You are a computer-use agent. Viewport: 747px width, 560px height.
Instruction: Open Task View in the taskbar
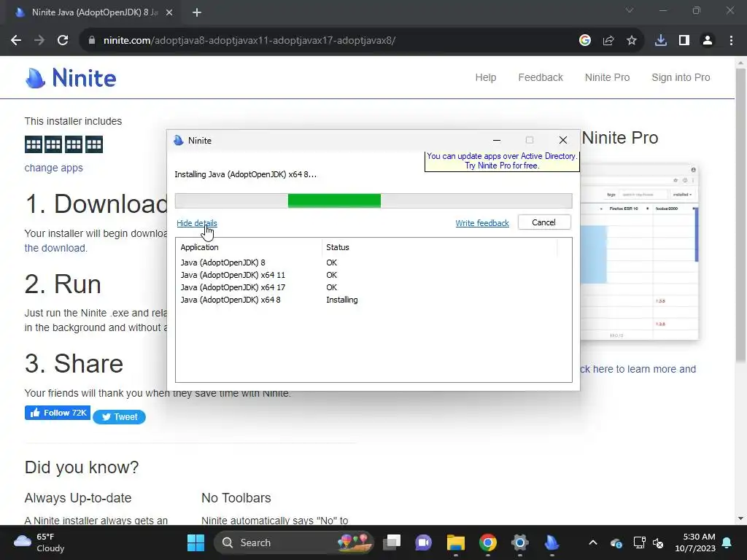(x=392, y=542)
